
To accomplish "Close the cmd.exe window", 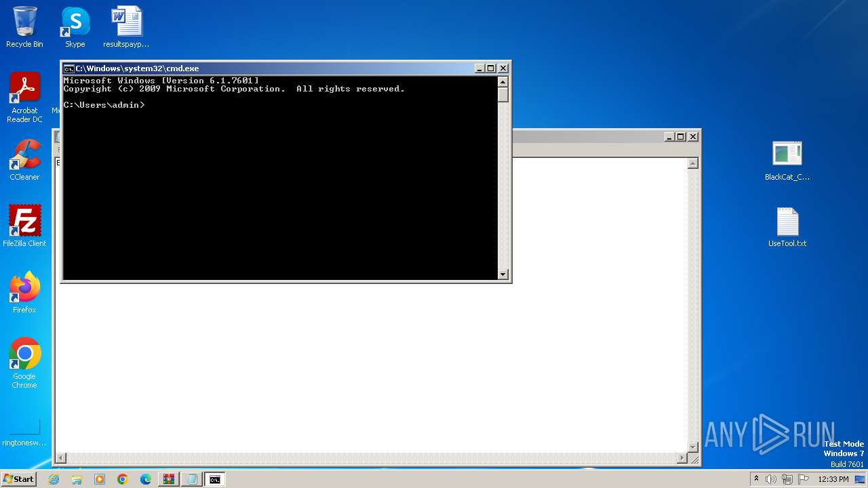I will (x=502, y=68).
